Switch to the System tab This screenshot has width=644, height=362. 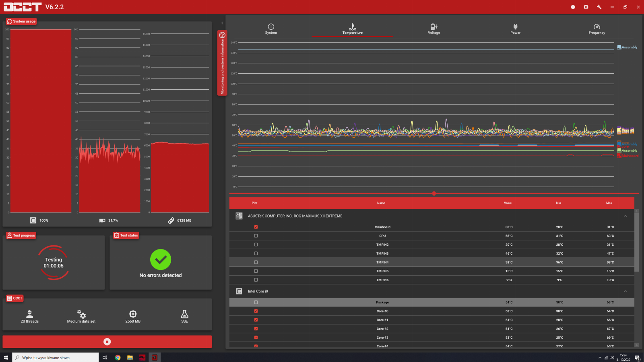(271, 29)
